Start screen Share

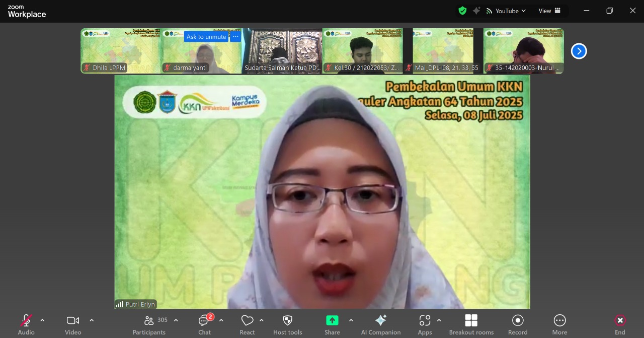point(332,324)
